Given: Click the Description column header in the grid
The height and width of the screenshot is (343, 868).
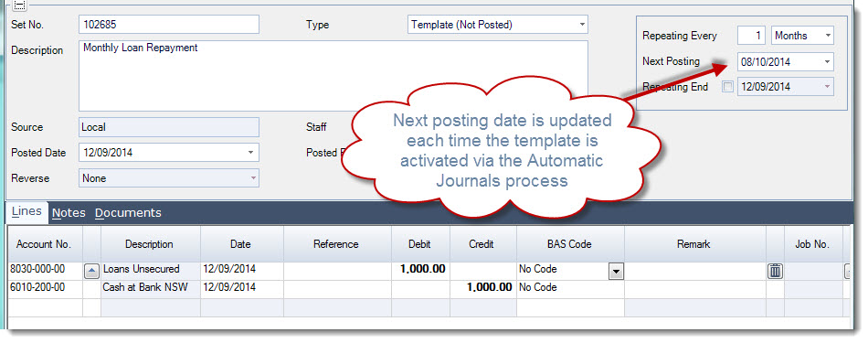Looking at the screenshot, I should point(150,244).
